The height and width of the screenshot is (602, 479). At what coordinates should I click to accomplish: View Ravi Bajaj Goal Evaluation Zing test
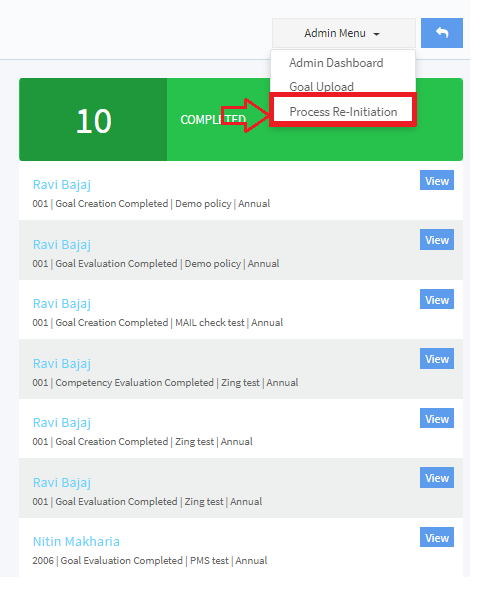click(437, 478)
